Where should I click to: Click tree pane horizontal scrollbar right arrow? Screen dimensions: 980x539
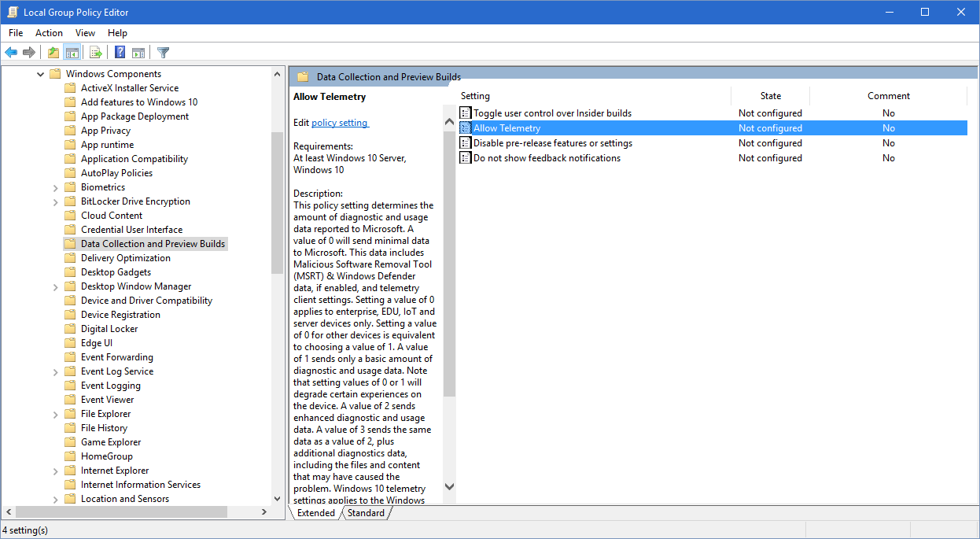tap(263, 512)
